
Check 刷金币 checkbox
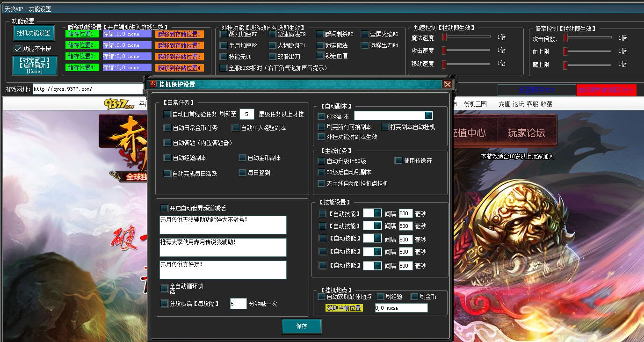(414, 297)
